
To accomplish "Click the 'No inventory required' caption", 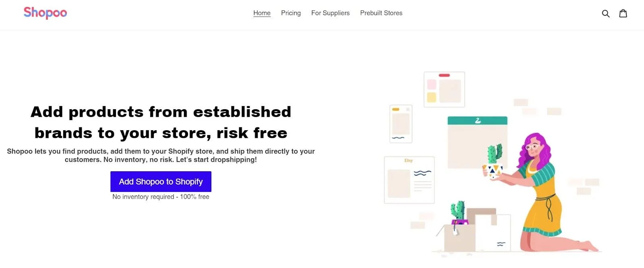I will 161,197.
